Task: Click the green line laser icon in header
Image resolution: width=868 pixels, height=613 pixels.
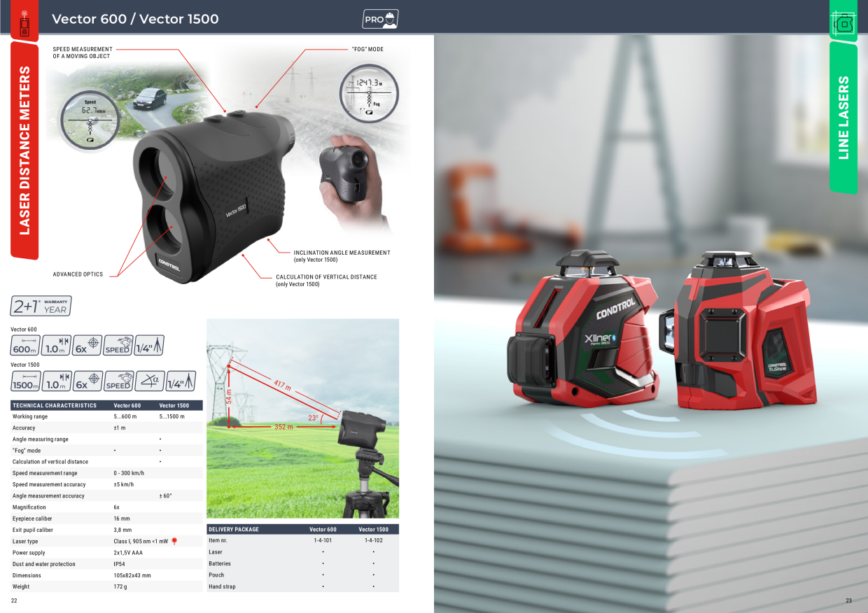Action: [x=843, y=24]
